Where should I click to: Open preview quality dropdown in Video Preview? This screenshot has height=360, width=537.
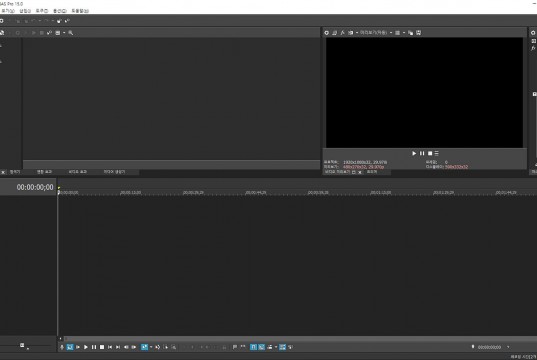coord(375,33)
